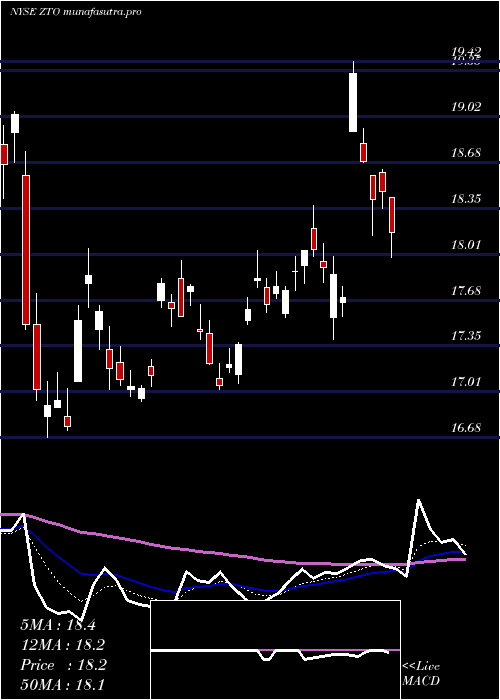This screenshot has width=500, height=700.
Task: Click the Live MACD inset chart box
Action: 275,650
